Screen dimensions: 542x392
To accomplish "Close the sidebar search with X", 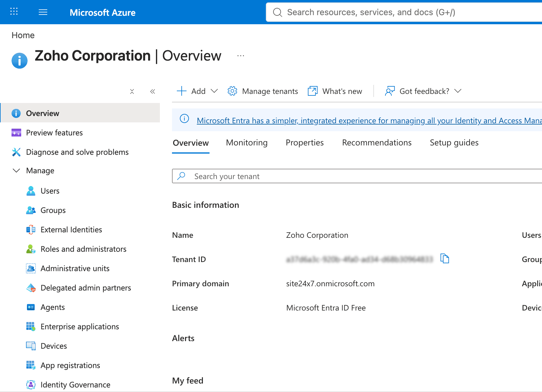I will click(x=132, y=91).
